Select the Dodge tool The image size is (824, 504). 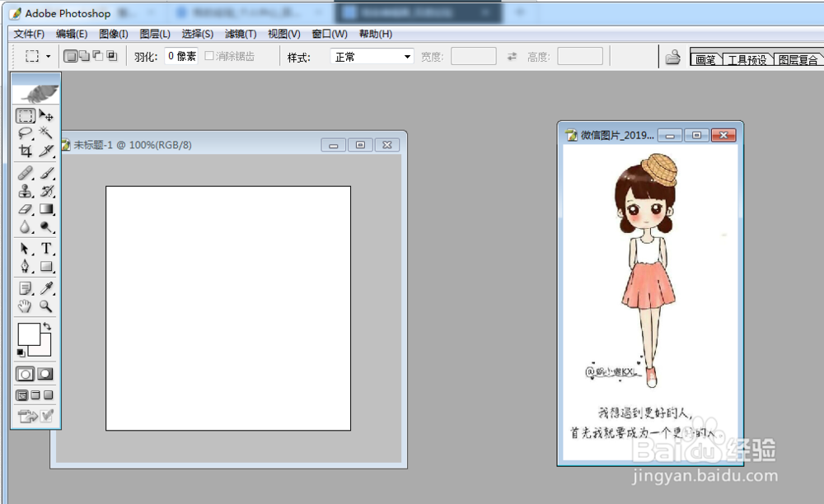coord(46,226)
